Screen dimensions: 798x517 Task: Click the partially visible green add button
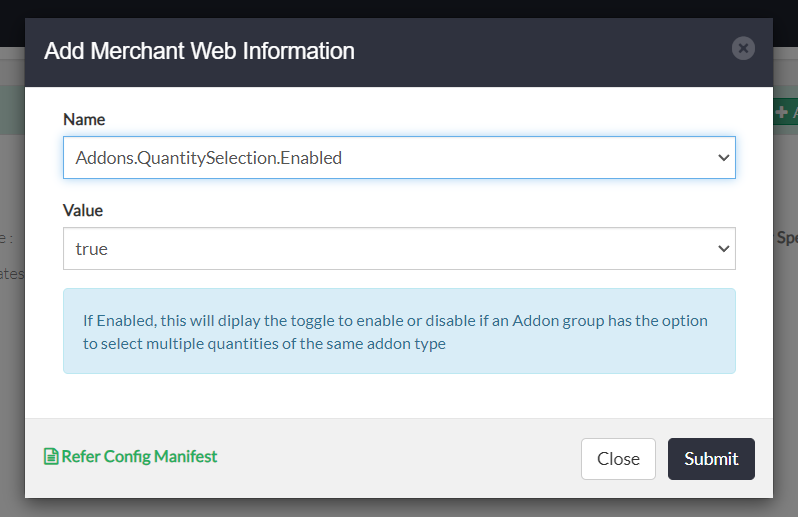787,113
